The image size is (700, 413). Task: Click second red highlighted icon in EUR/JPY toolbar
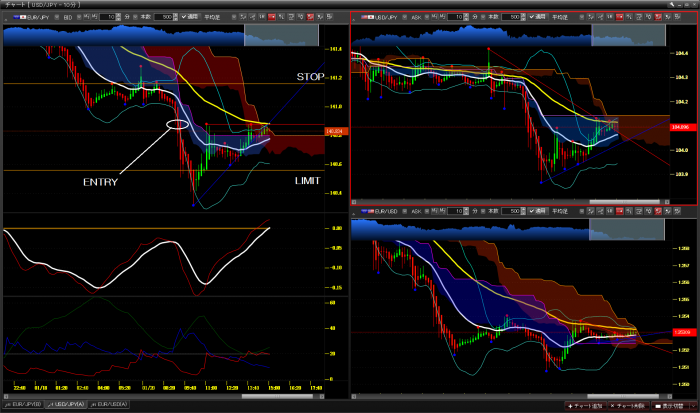click(x=310, y=17)
